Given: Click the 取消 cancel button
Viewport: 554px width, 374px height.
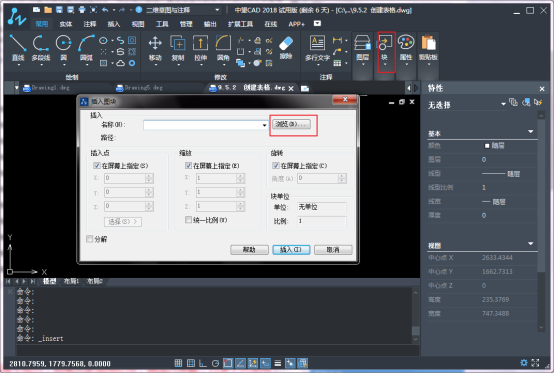Looking at the screenshot, I should tap(333, 250).
